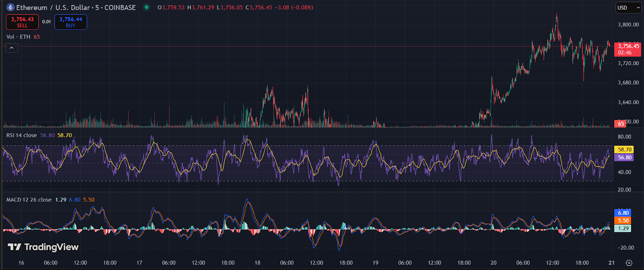Open the USD currency dropdown
Screen dimensions: 644x270
[x=629, y=8]
